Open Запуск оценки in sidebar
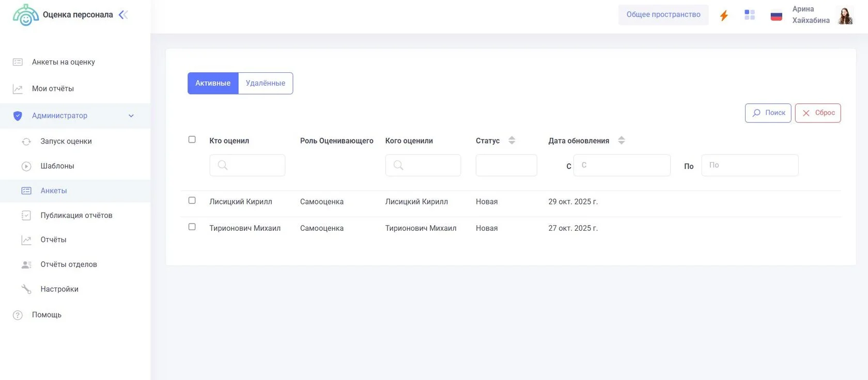The width and height of the screenshot is (868, 380). [x=66, y=141]
